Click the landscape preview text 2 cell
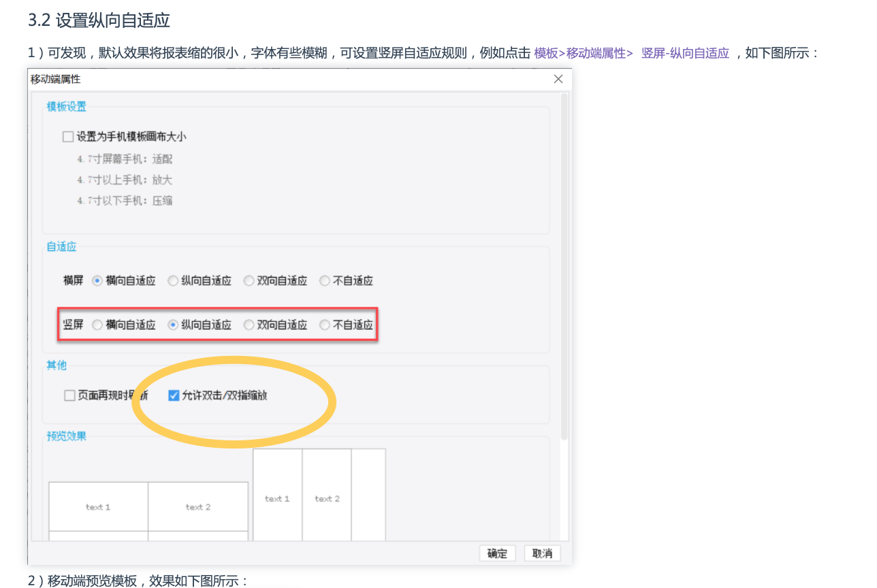Screen dimensions: 877x588 click(198, 507)
